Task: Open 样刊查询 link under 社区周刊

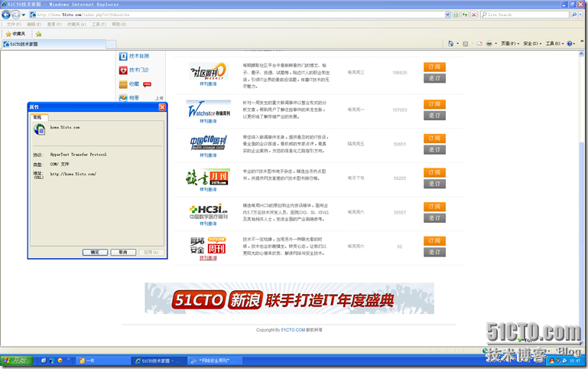Action: 208,83
